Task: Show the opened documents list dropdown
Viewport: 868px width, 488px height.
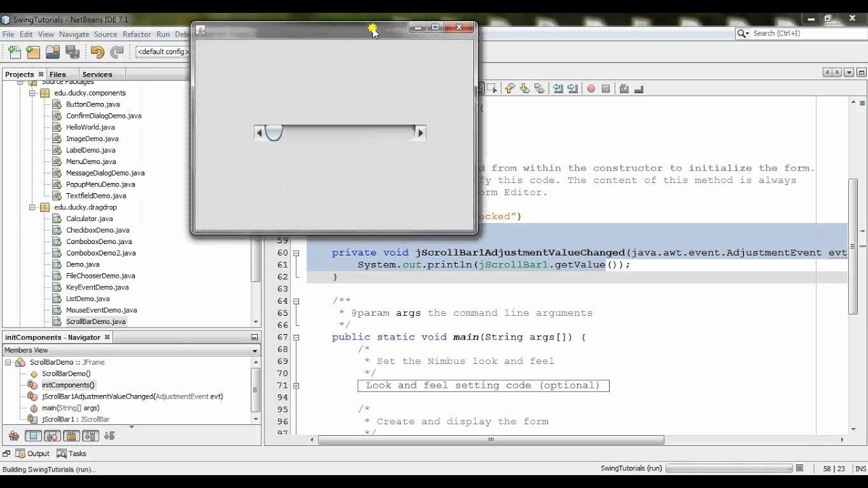Action: (850, 73)
